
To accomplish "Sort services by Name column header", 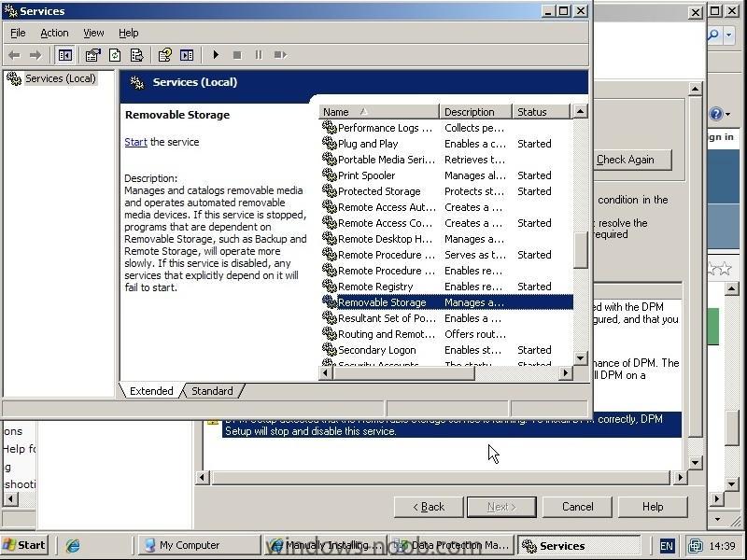I will coord(379,112).
